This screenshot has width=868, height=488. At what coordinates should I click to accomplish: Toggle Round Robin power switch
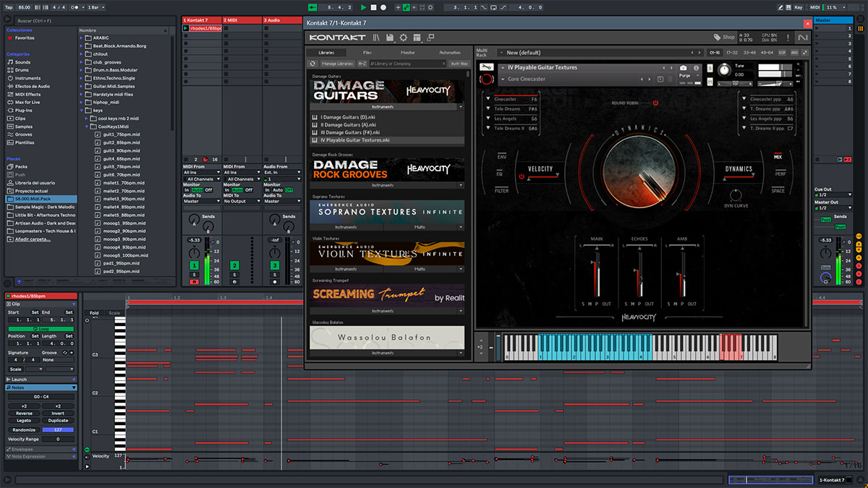(x=654, y=103)
